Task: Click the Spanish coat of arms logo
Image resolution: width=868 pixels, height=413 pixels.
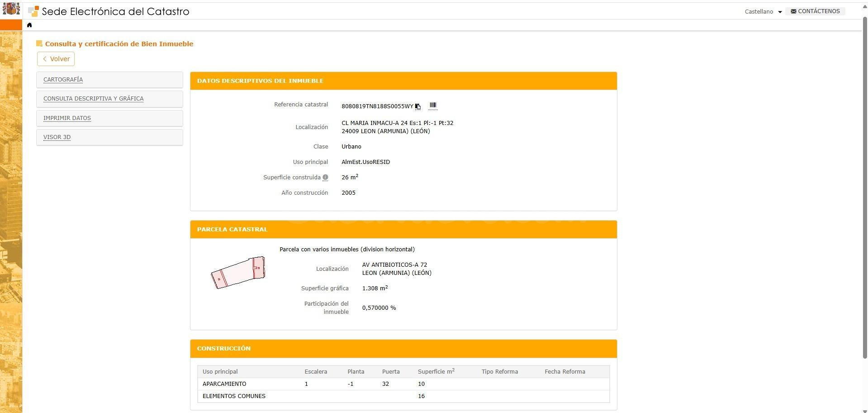Action: pos(11,9)
